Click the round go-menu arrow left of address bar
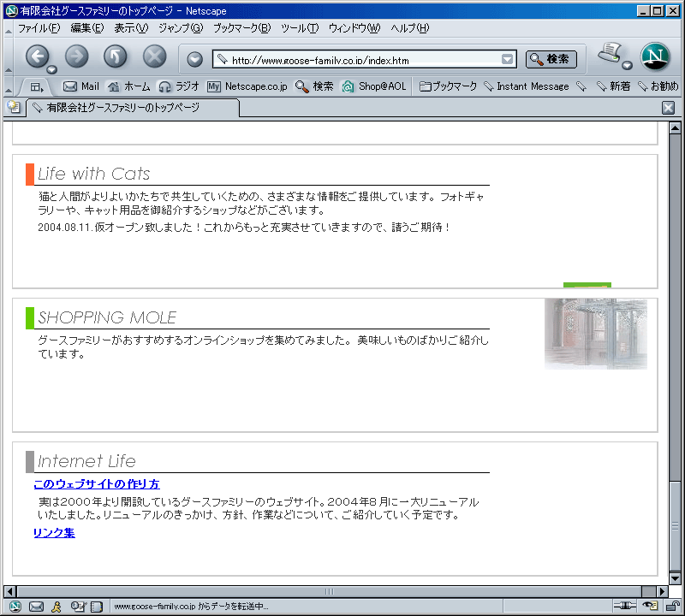The height and width of the screenshot is (616, 685). tap(195, 59)
